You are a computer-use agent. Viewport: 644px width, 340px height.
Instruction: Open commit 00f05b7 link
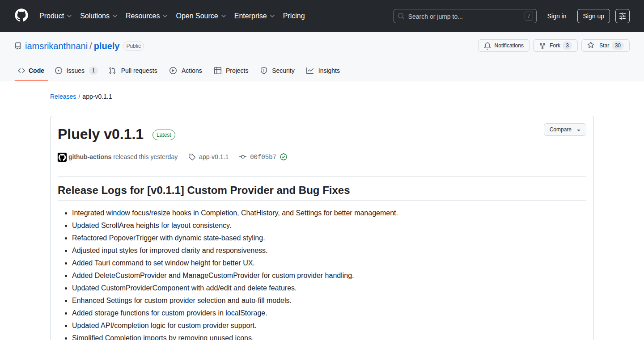[263, 157]
